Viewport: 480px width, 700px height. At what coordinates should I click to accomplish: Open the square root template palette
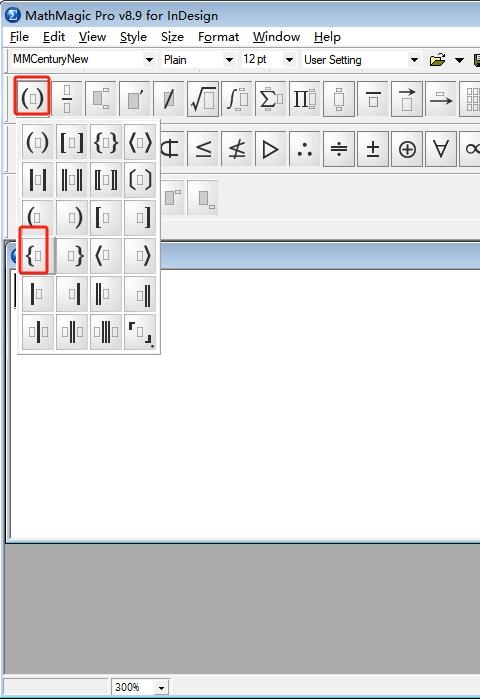(203, 99)
